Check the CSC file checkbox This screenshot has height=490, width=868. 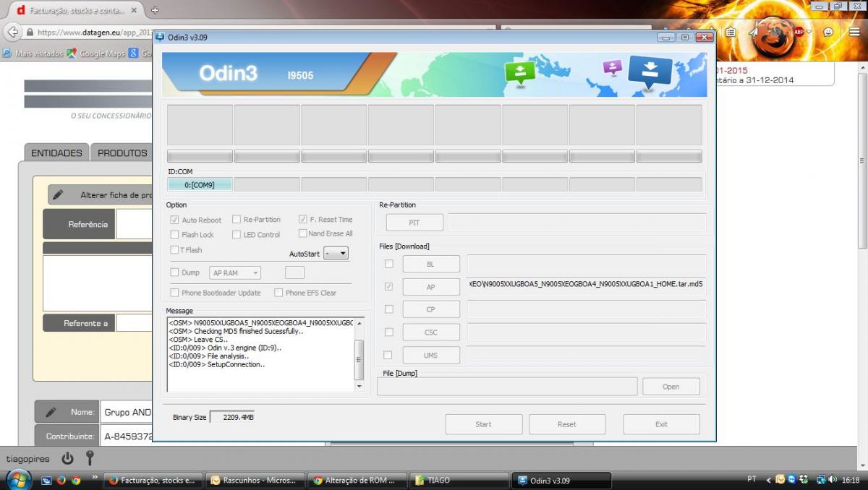point(388,332)
